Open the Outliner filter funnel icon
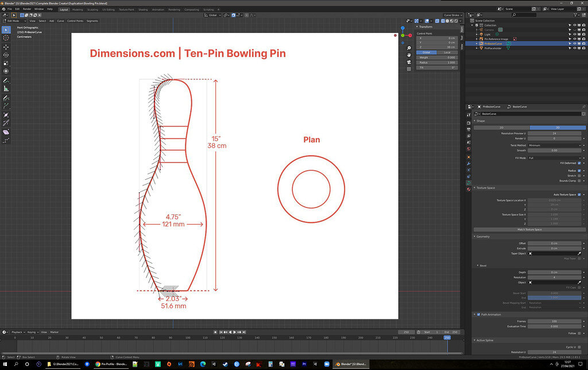Image resolution: width=588 pixels, height=370 pixels. coord(575,15)
